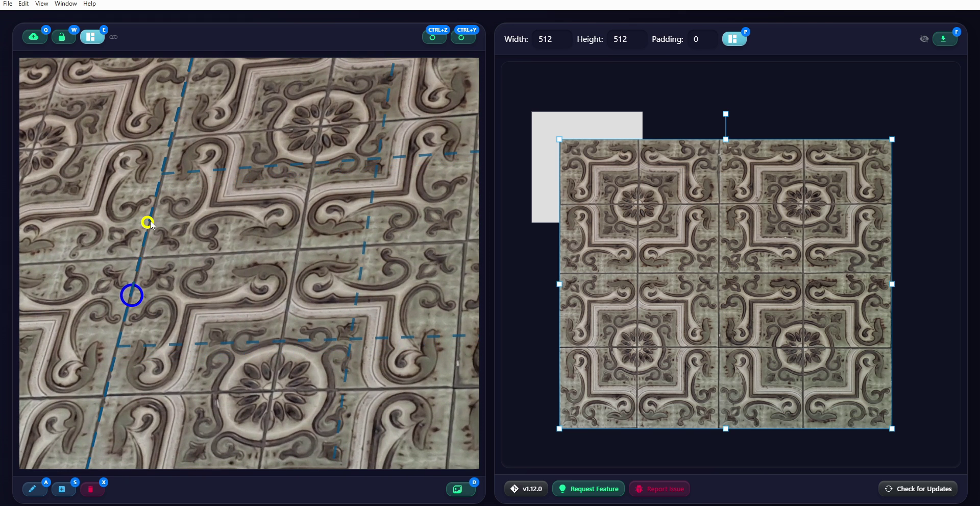Click the redo button labeled CTRL+Y
Screen dimensions: 980x506
point(462,37)
